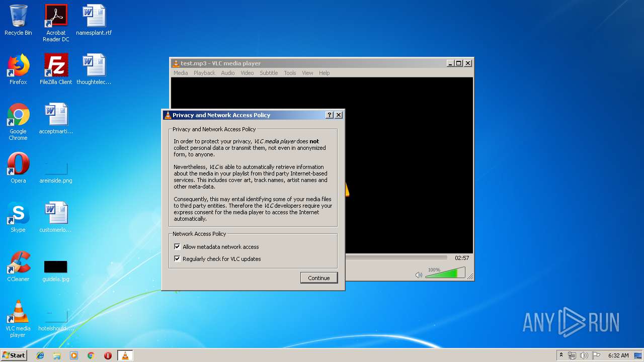Screen dimensions: 644x362
Task: Open the Help menu in VLC
Action: [325, 73]
